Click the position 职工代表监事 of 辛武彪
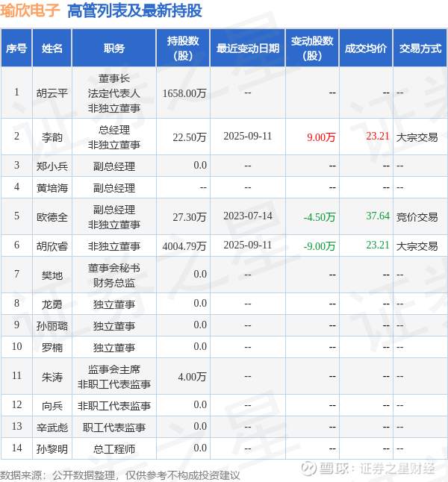This screenshot has width=448, height=482. tap(113, 428)
